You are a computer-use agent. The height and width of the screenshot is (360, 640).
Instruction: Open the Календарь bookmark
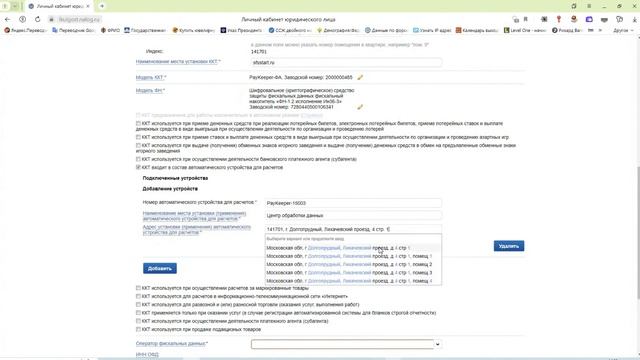point(477,30)
